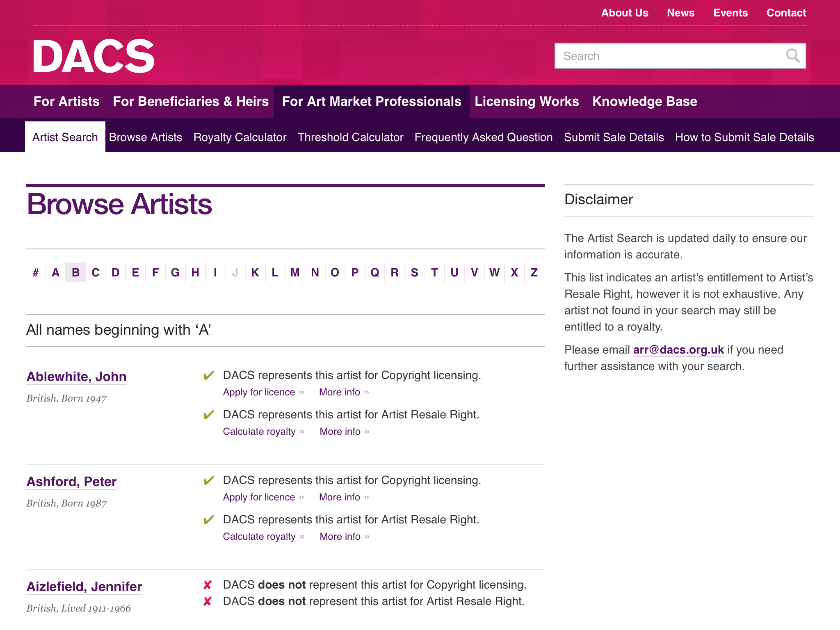Browse artists beginning with I
840x630 pixels.
pos(215,272)
